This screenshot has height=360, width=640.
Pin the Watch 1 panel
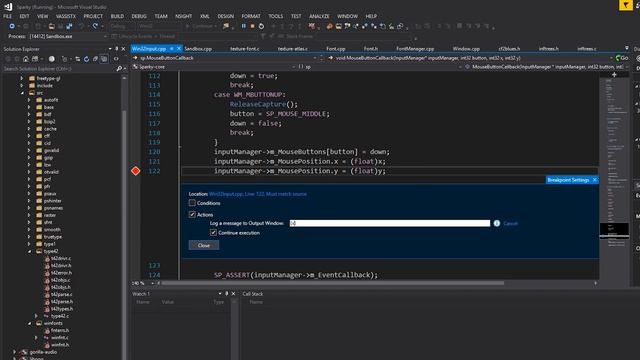[227, 293]
